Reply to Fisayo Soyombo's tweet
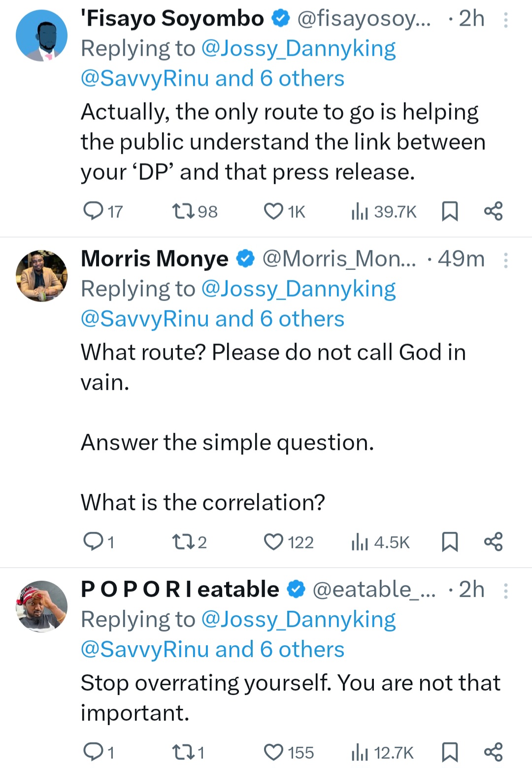 tap(93, 211)
